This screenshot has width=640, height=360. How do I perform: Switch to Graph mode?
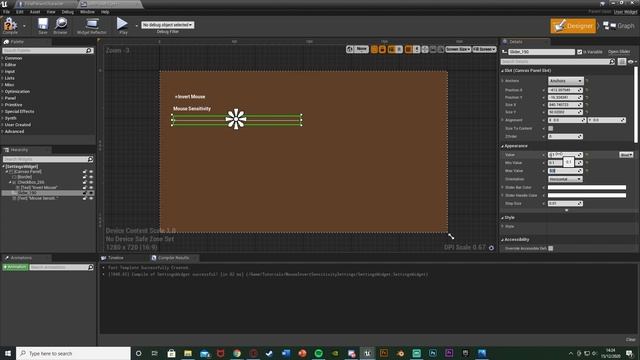click(x=619, y=26)
